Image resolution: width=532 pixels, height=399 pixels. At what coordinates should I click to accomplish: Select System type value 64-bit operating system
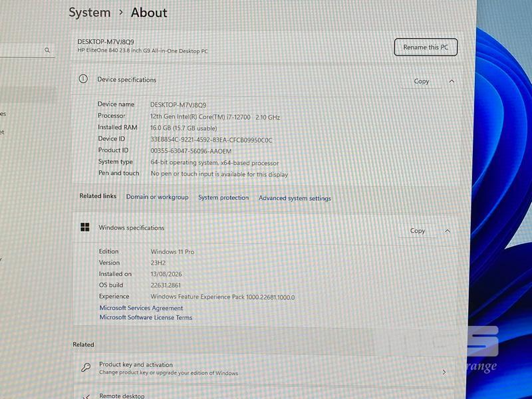tap(214, 163)
